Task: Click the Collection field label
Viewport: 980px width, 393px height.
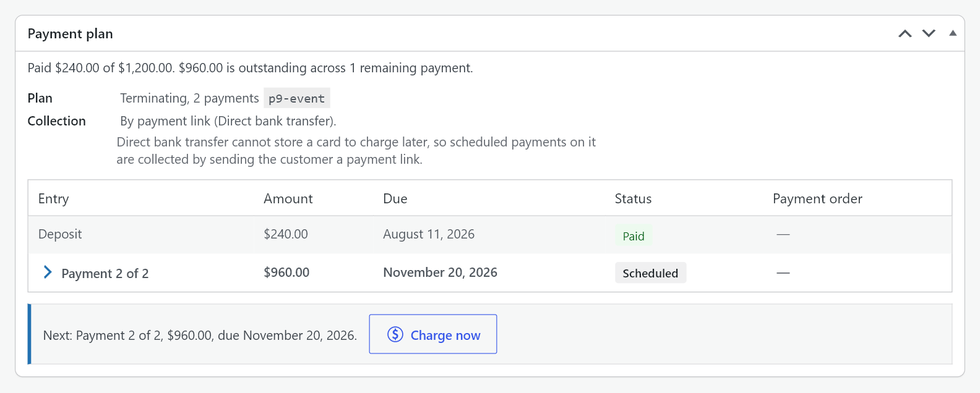Action: pos(57,121)
